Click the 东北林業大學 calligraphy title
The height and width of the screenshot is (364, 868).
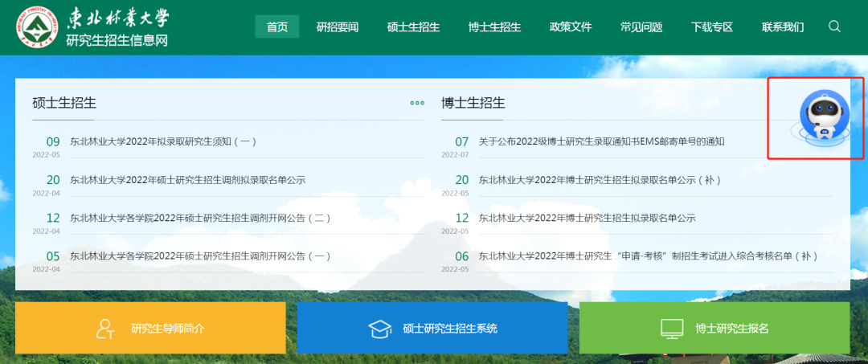[x=117, y=18]
